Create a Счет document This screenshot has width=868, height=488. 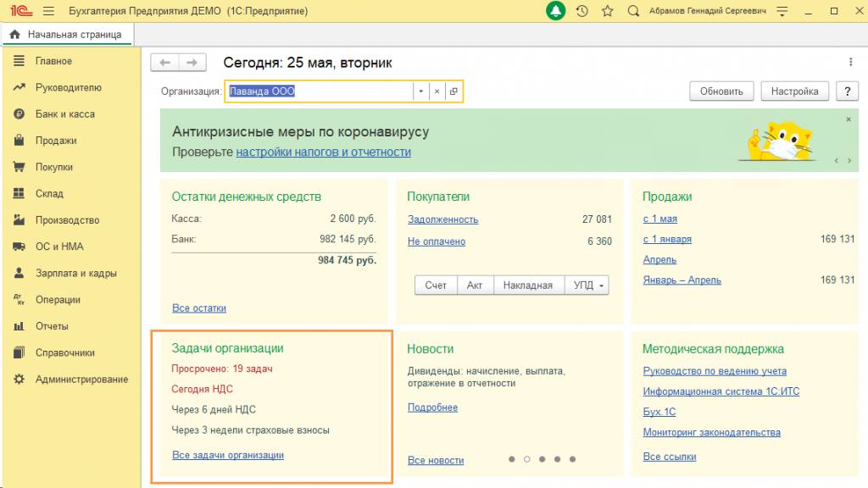pyautogui.click(x=436, y=286)
